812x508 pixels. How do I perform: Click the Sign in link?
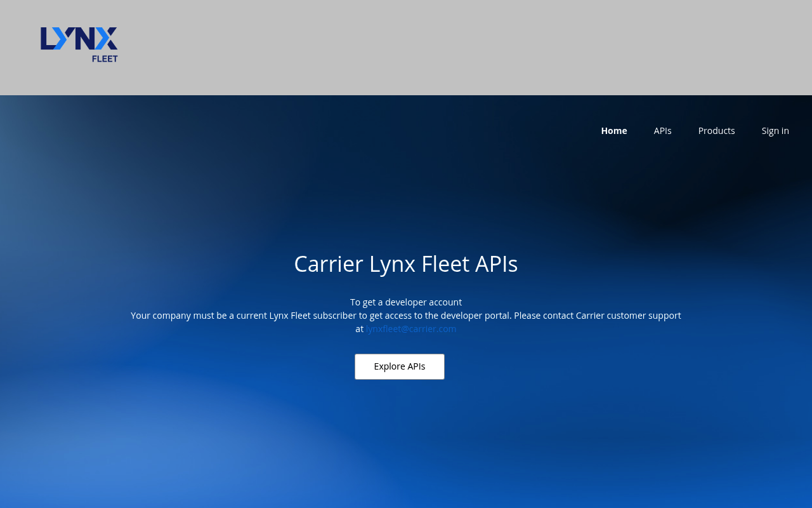click(x=775, y=131)
